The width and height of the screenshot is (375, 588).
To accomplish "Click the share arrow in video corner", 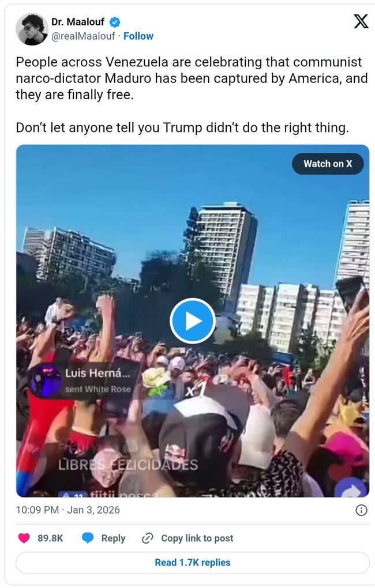I will pyautogui.click(x=351, y=489).
